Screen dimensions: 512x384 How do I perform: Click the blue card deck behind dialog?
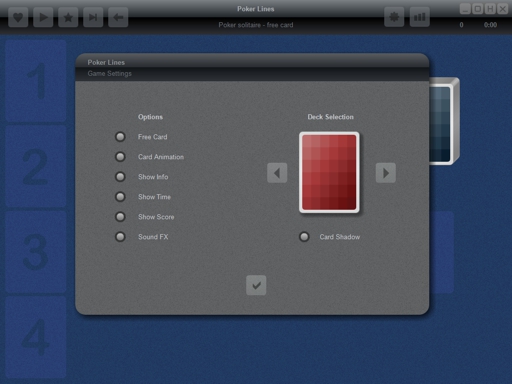[x=444, y=121]
